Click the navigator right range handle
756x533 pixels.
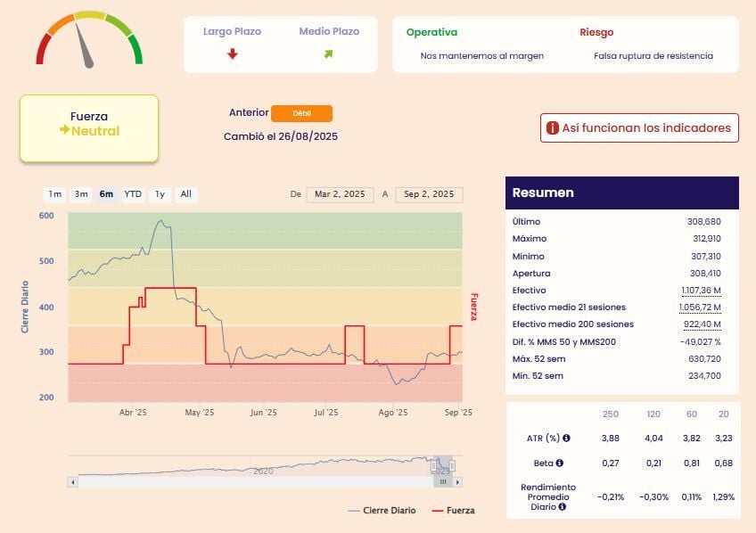tap(452, 466)
